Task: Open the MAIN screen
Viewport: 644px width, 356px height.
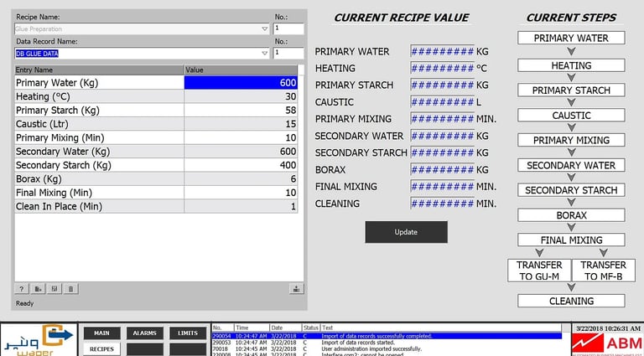Action: (101, 333)
